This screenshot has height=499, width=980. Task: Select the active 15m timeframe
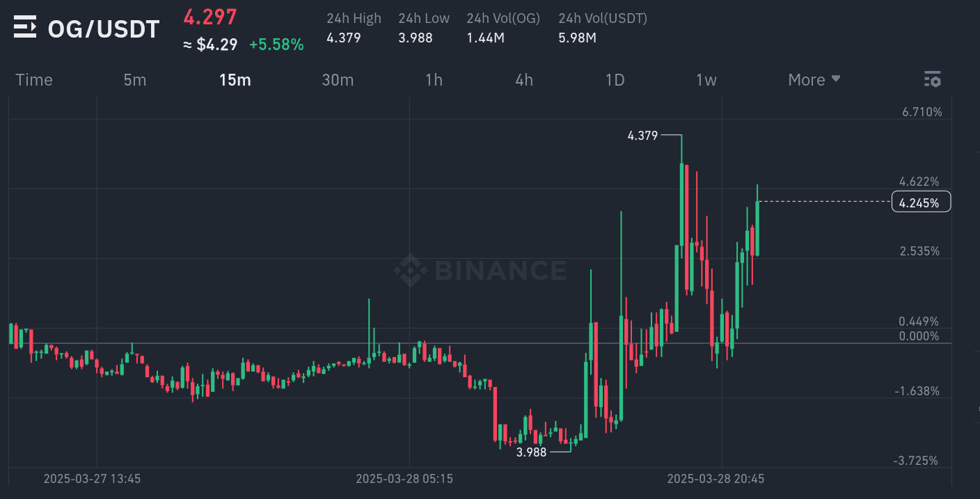point(235,79)
